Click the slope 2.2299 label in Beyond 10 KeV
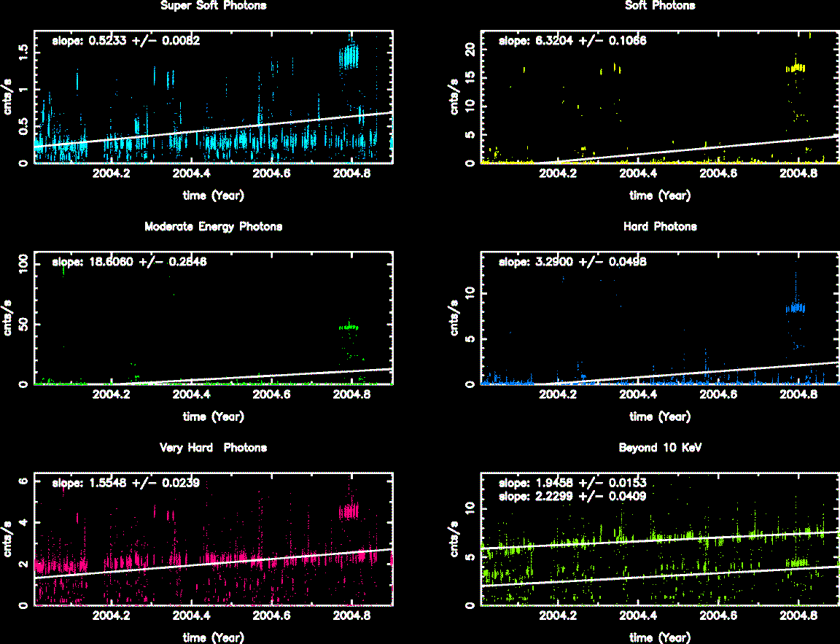The image size is (840, 644). tap(572, 496)
